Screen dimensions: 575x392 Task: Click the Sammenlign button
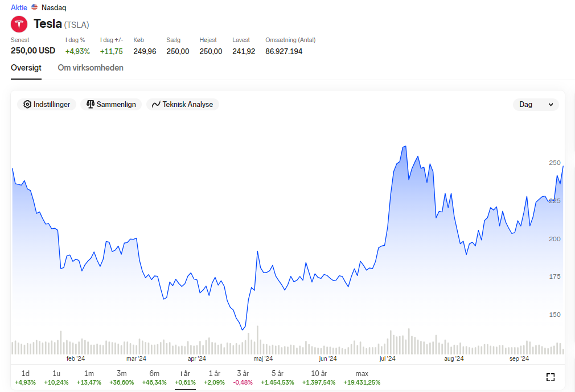(111, 105)
